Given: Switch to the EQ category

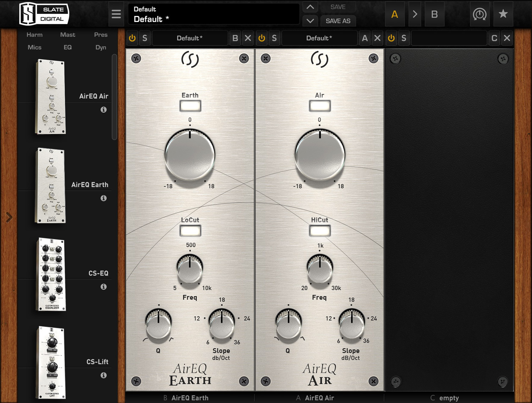Looking at the screenshot, I should (x=68, y=47).
